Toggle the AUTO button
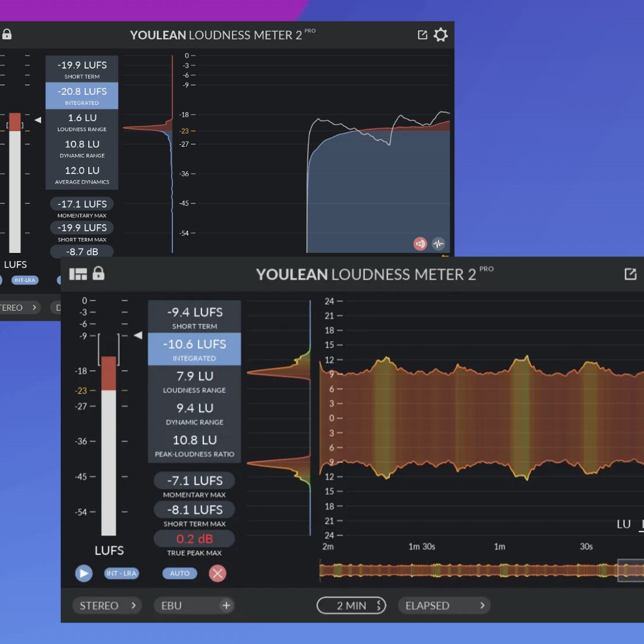This screenshot has height=644, width=644. [180, 574]
